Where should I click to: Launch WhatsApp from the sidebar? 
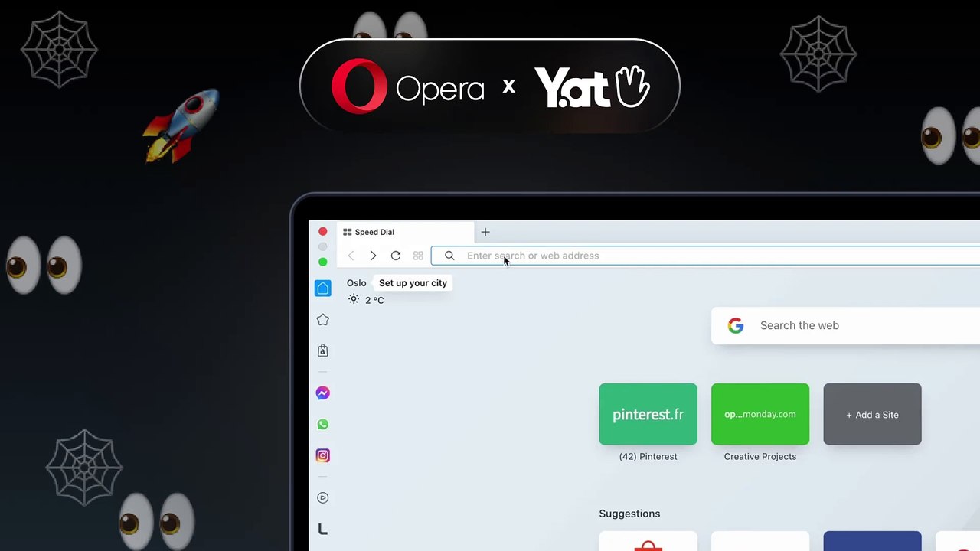(323, 425)
